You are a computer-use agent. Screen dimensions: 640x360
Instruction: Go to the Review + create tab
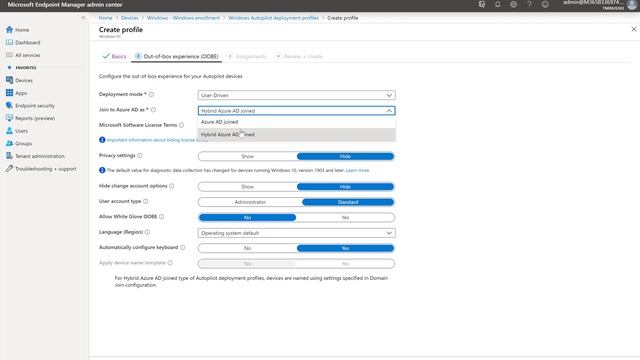click(299, 56)
